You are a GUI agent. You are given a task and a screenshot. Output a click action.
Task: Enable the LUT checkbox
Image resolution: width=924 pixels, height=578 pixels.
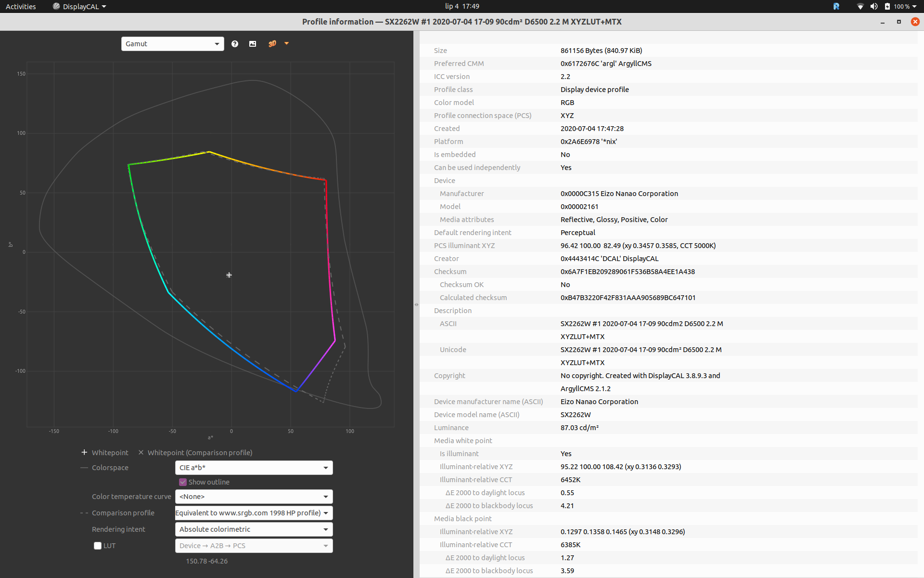98,546
